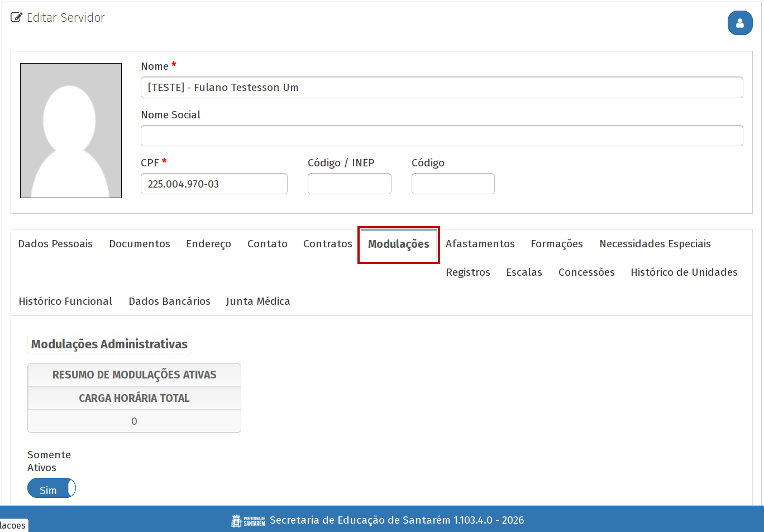Open the Histórico de Unidades tab
The width and height of the screenshot is (764, 532).
(x=684, y=272)
